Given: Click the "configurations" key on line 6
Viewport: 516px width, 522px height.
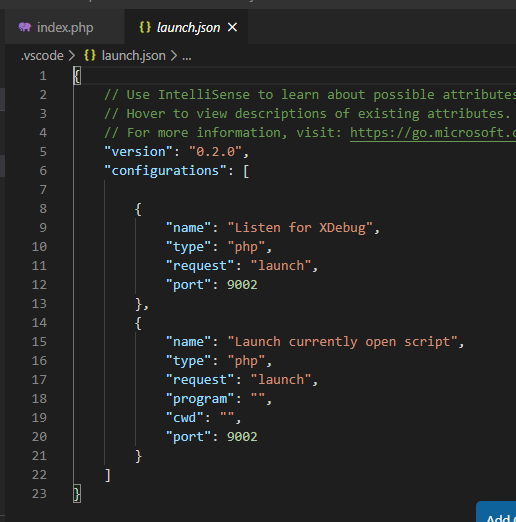Looking at the screenshot, I should [166, 171].
